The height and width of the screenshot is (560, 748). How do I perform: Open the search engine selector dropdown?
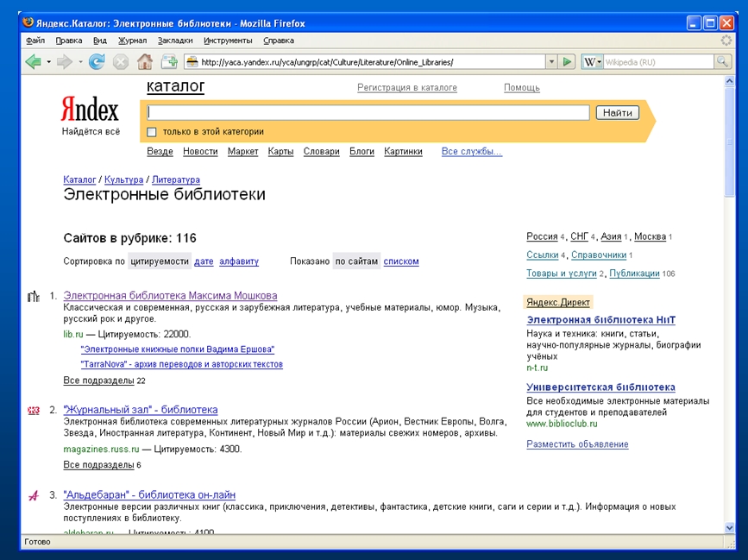599,62
